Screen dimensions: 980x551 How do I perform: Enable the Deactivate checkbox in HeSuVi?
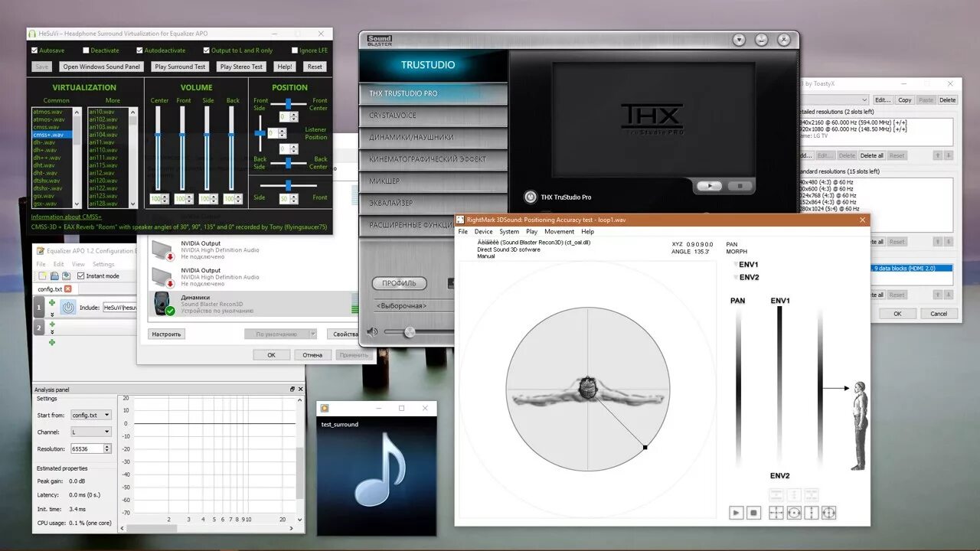85,51
